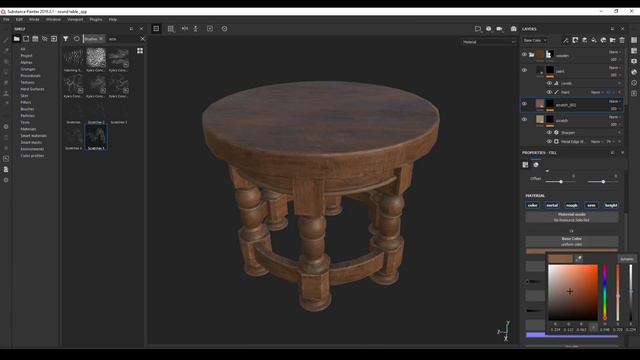Open blend mode dropdown of scratch_002 layer
This screenshot has height=360, width=640.
tap(615, 101)
